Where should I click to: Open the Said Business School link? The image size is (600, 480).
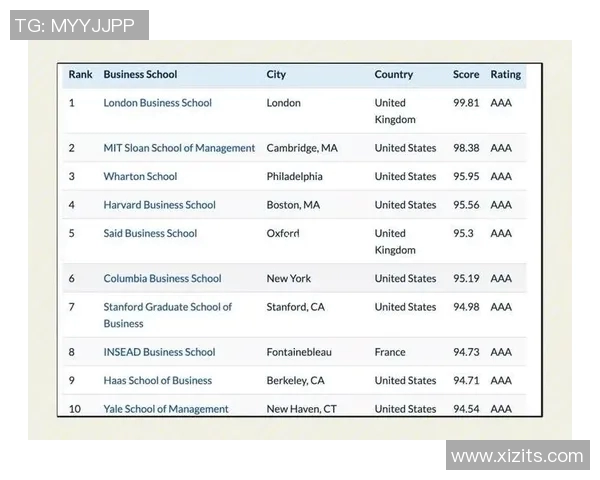150,233
